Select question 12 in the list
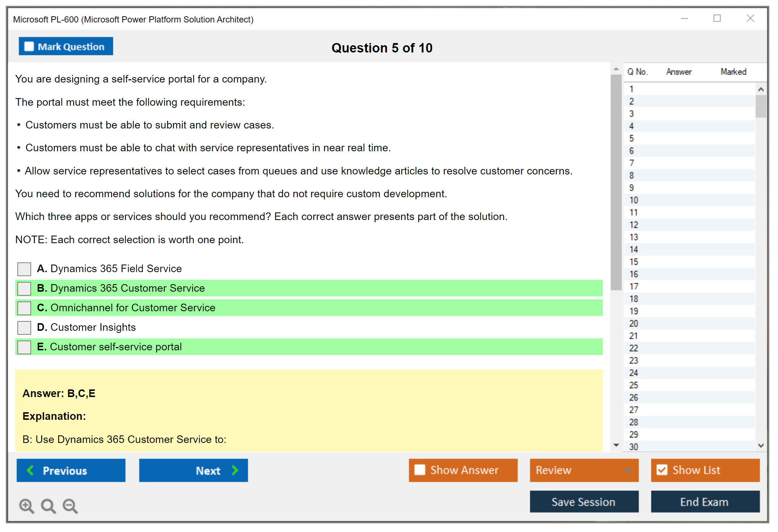This screenshot has width=778, height=532. tap(634, 225)
